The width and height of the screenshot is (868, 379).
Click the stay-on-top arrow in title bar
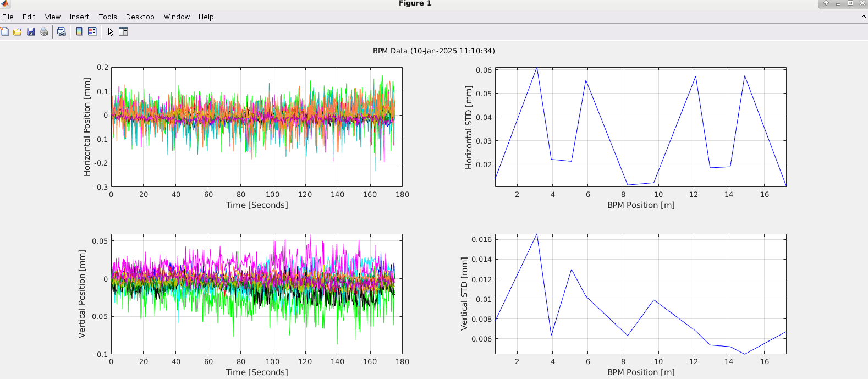(x=826, y=3)
